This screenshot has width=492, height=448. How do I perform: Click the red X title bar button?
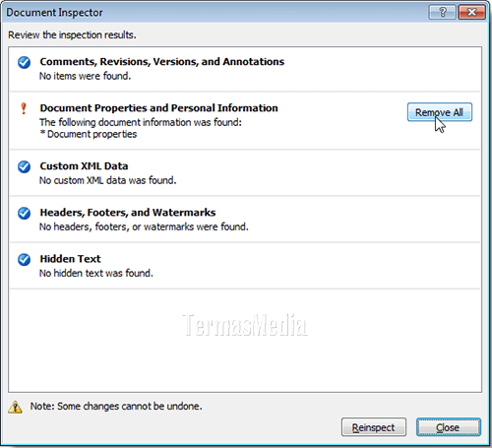pyautogui.click(x=471, y=13)
